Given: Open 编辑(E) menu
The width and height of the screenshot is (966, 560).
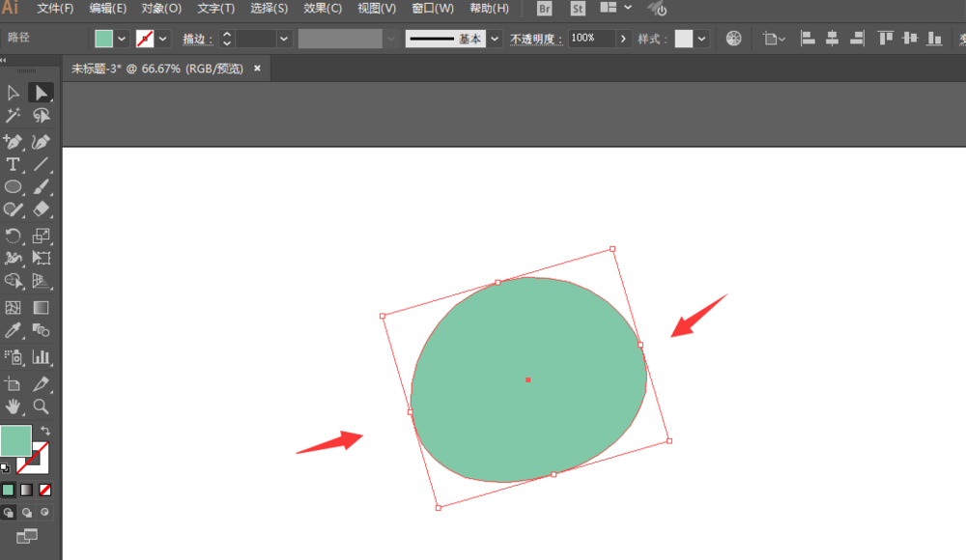Looking at the screenshot, I should (x=108, y=9).
